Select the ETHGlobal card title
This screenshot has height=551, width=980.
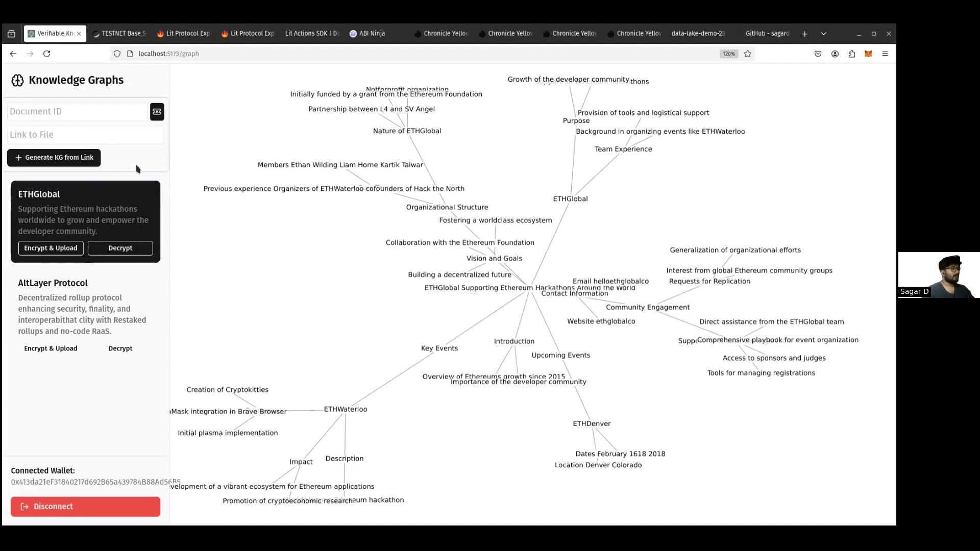pos(39,194)
